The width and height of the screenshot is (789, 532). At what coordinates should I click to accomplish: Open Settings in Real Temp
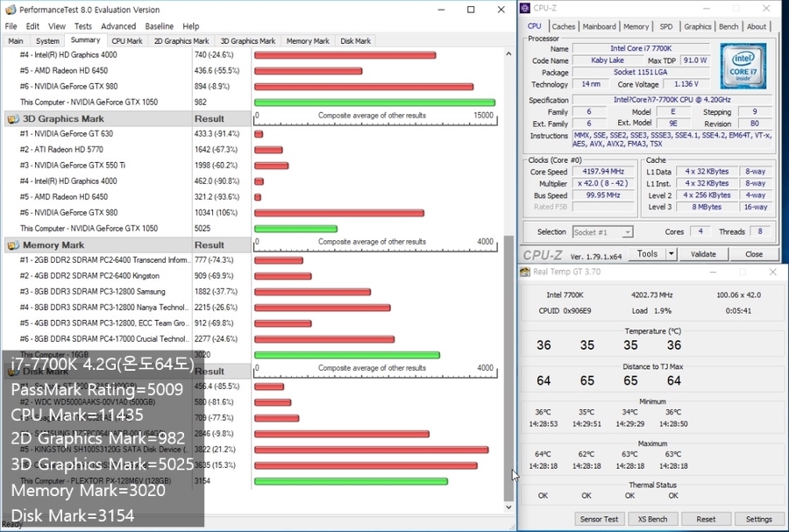coord(759,519)
